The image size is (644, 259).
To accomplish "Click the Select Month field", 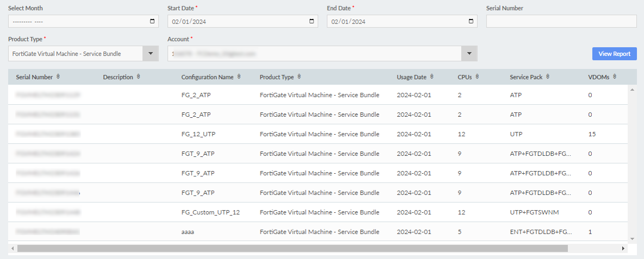I will click(x=83, y=21).
